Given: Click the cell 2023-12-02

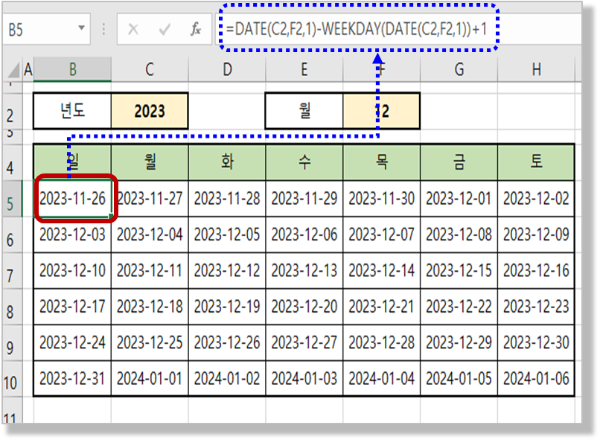Looking at the screenshot, I should [536, 199].
